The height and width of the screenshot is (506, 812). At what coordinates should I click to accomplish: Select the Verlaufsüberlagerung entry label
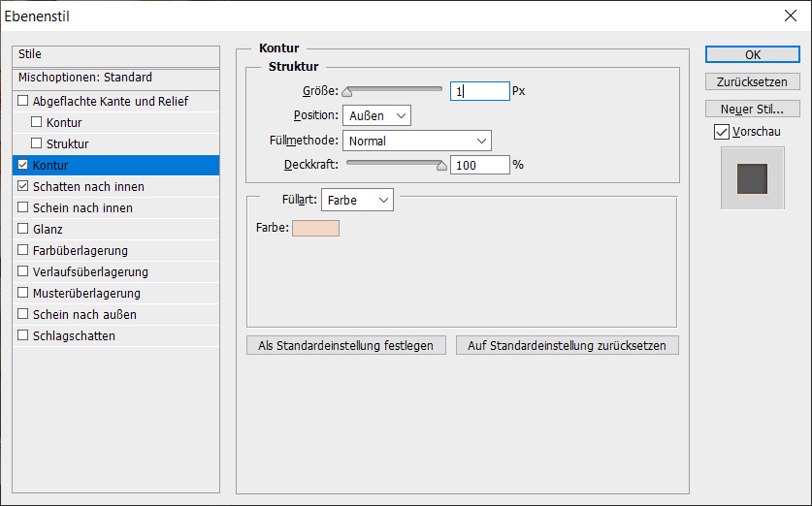(x=90, y=271)
